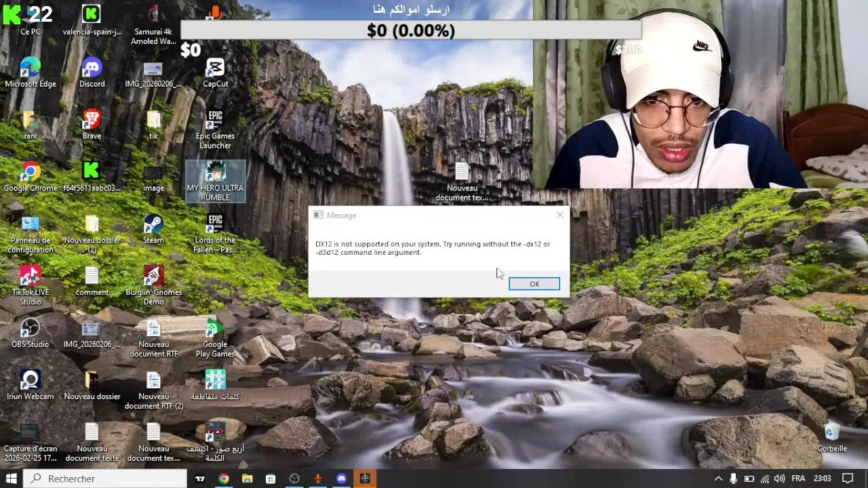Select the OBS Studio shortcut
Screen dimensions: 868x488
click(31, 333)
